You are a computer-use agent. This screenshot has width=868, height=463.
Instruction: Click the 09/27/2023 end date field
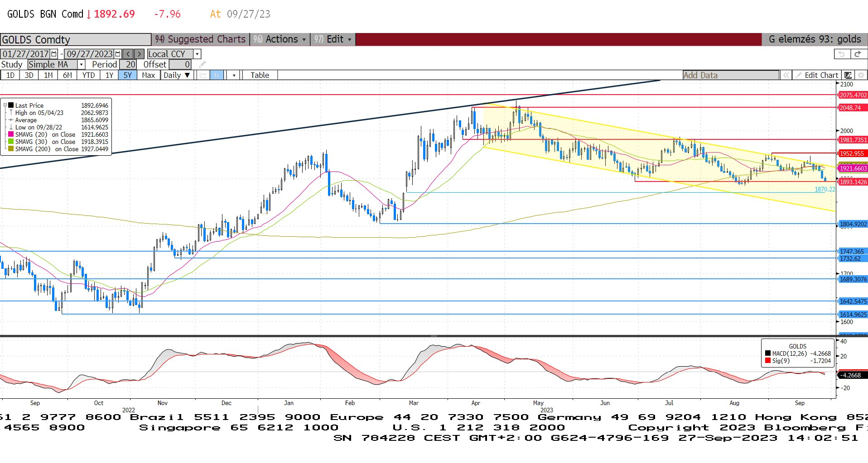point(90,54)
